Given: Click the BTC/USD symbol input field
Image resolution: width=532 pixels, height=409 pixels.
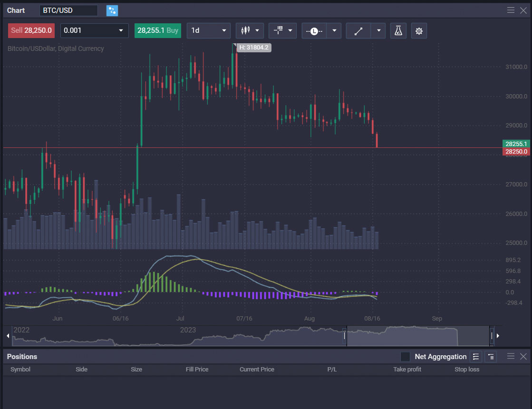Looking at the screenshot, I should point(68,10).
